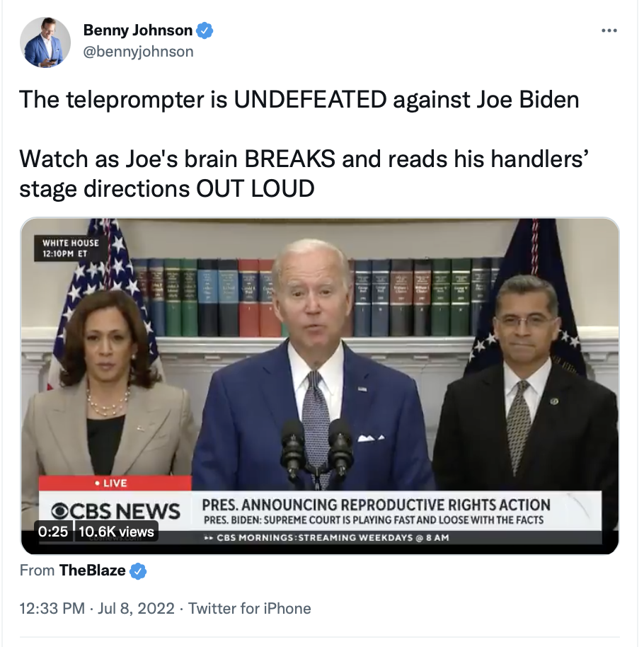The image size is (644, 647).
Task: Click the White House 12:10PM ET overlay
Action: tap(71, 248)
